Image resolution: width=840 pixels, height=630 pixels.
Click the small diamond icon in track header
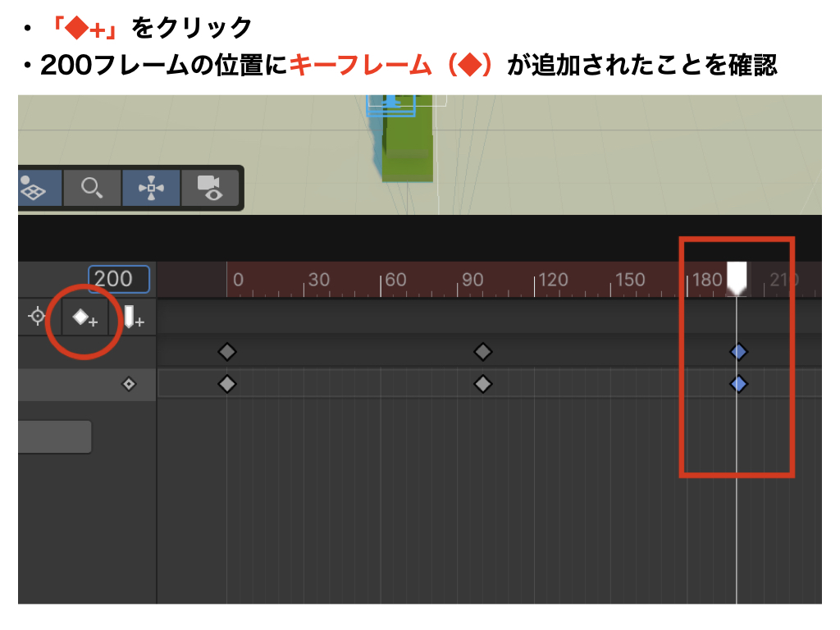pos(129,384)
